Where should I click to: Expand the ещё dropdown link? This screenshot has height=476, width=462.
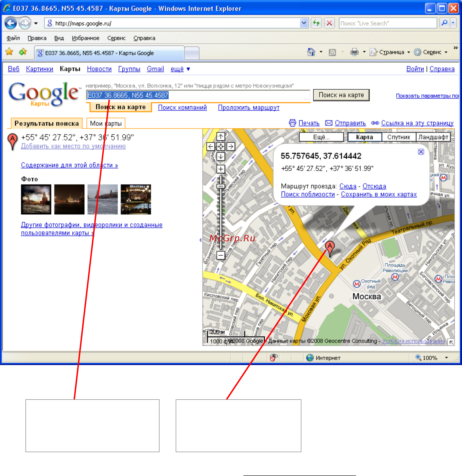180,69
